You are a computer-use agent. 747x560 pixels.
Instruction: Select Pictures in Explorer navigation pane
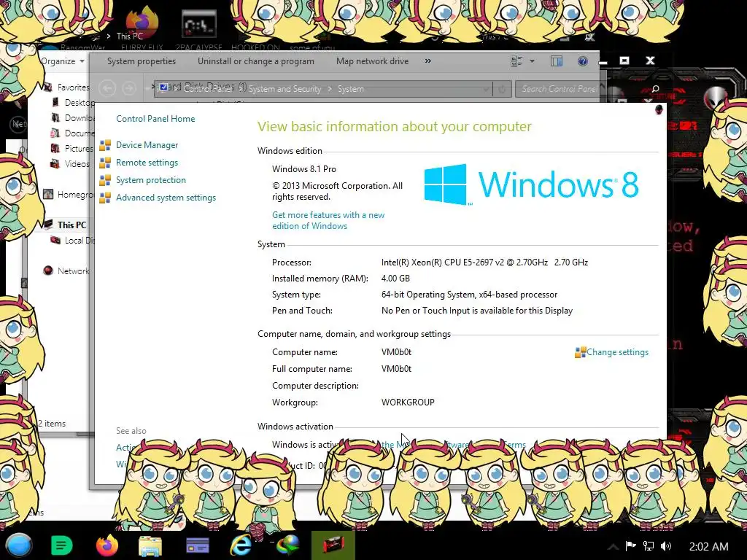click(79, 148)
